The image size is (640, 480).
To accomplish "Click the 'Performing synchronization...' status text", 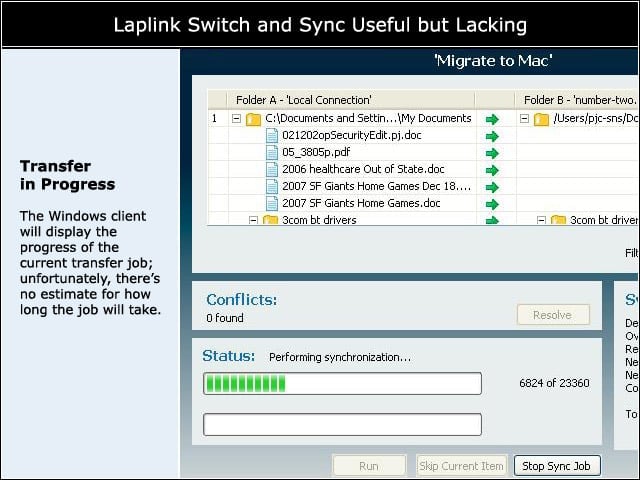I will [x=340, y=357].
